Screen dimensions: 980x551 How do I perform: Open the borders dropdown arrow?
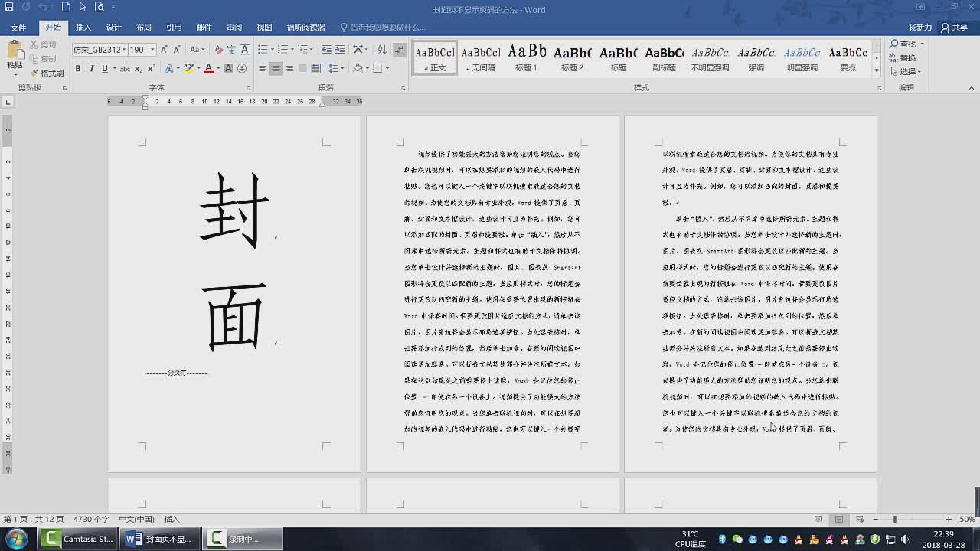[388, 69]
